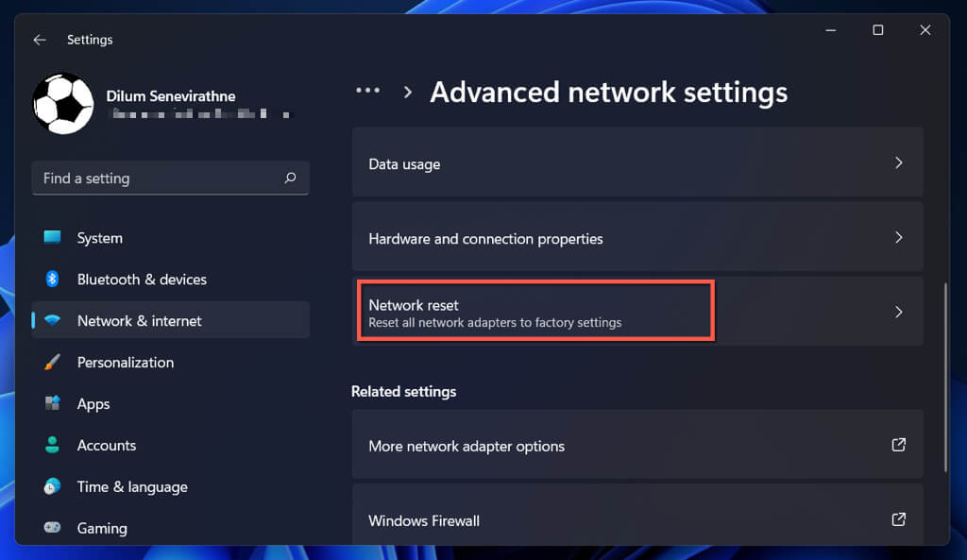Click the Accounts person icon

(x=53, y=445)
